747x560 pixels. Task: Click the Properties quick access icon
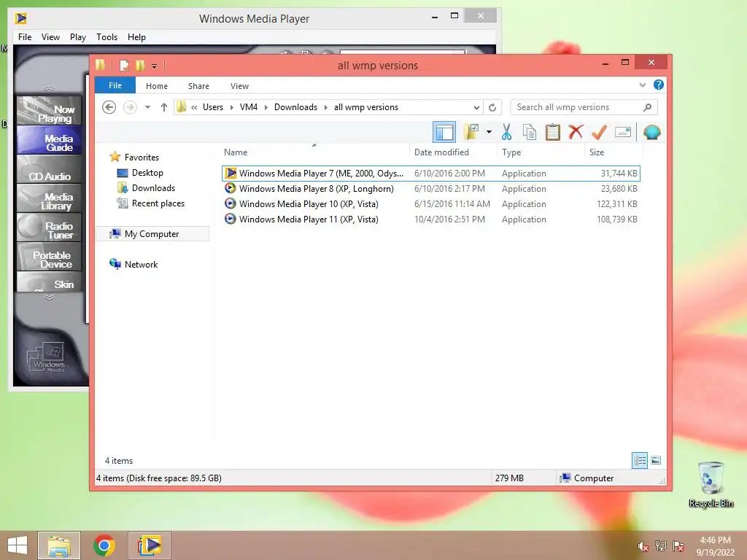click(124, 65)
